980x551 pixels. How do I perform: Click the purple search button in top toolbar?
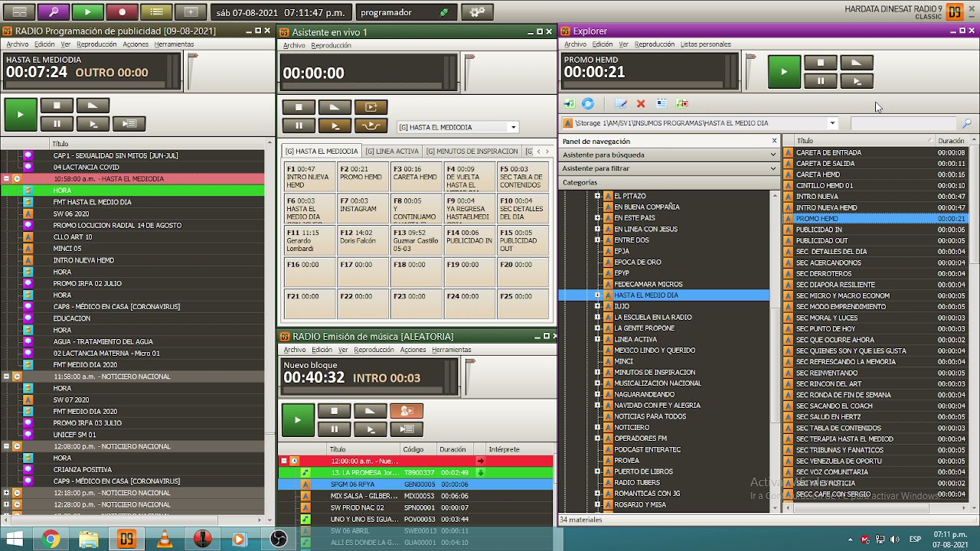click(54, 12)
